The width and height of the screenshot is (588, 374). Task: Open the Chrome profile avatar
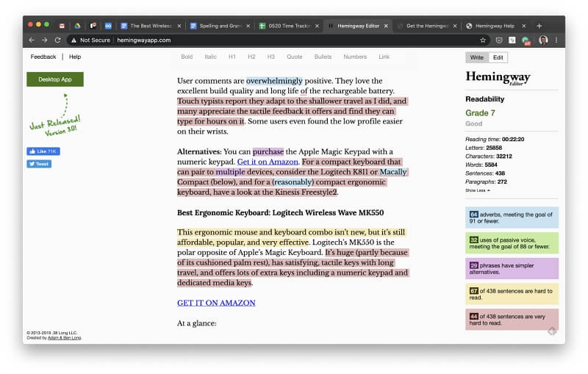tap(543, 40)
